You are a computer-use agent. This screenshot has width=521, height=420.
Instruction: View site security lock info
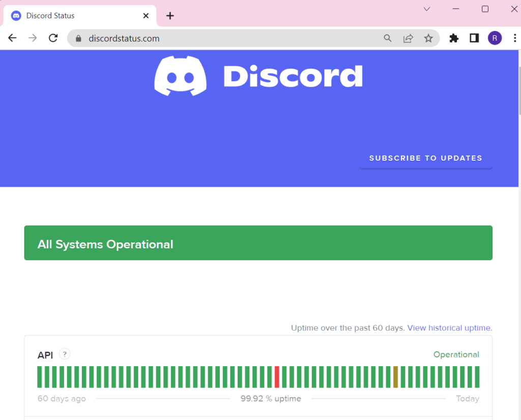click(78, 39)
